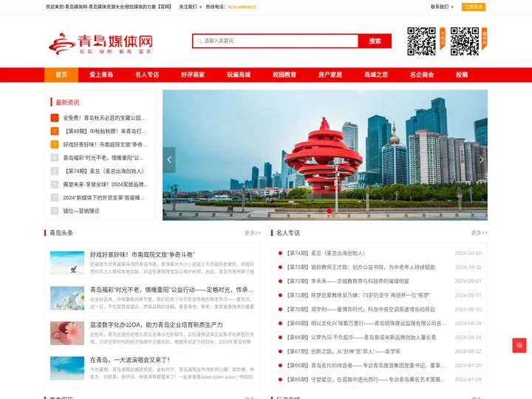Viewport: 532px width, 399px height.
Task: Open the 校园教育 nav item
Action: (284, 75)
